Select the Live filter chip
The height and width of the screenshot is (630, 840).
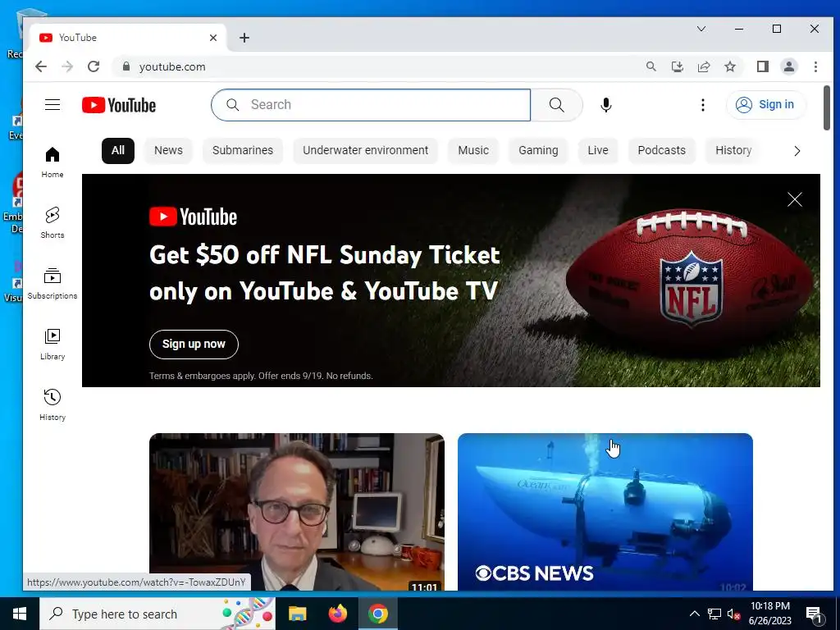[598, 151]
